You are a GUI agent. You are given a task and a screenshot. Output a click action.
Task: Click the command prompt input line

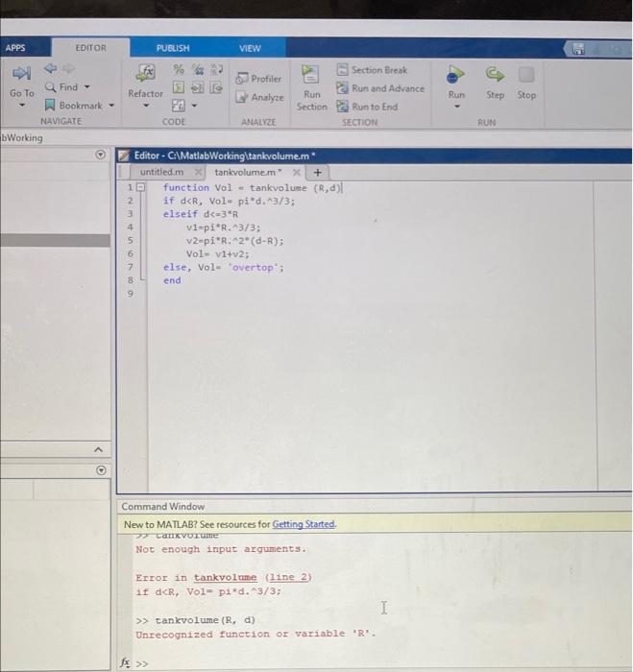point(381,663)
